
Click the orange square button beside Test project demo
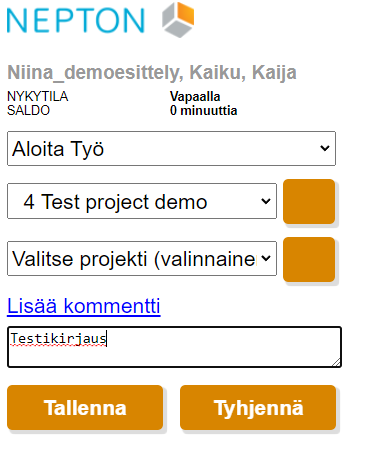[309, 201]
